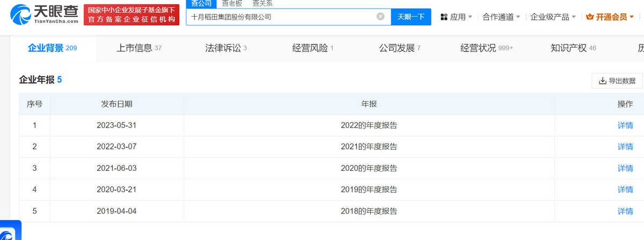Viewport: 644px width, 240px height.
Task: Open the 公司发展 tab
Action: (400, 48)
